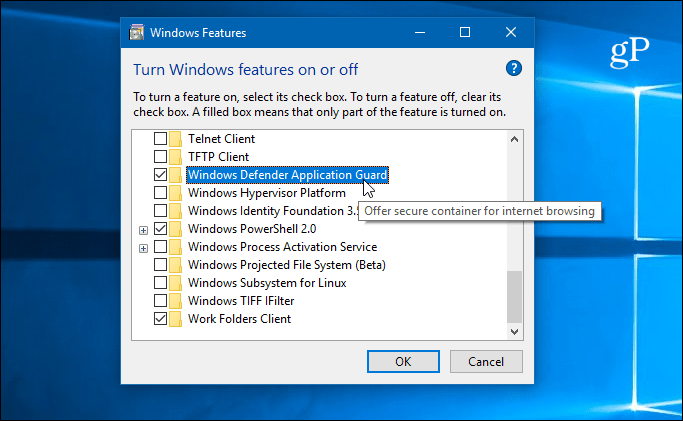This screenshot has width=683, height=421.
Task: Click folder icon beside Windows Projected File System
Action: pyautogui.click(x=175, y=265)
